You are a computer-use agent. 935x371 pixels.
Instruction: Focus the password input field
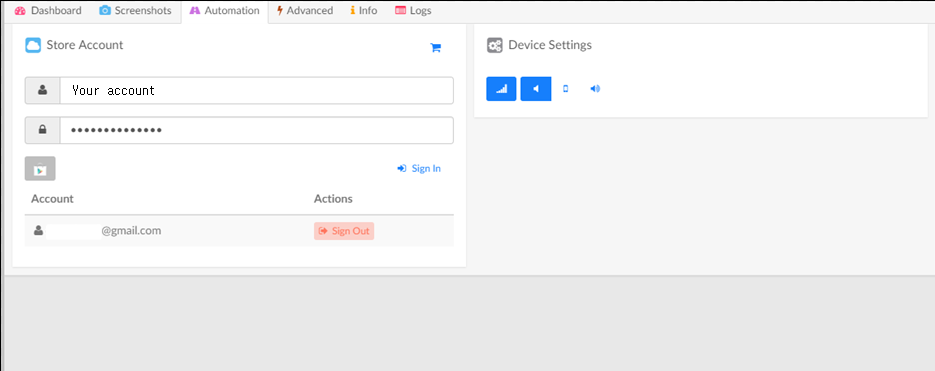[256, 130]
